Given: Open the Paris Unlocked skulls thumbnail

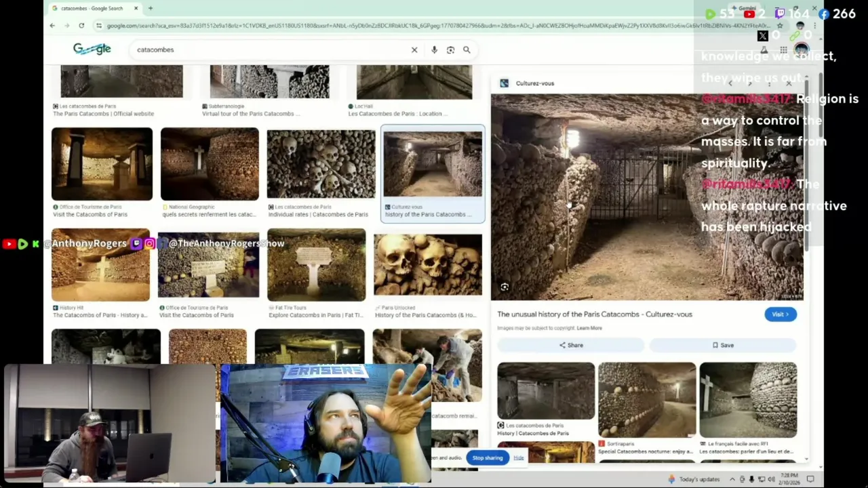Looking at the screenshot, I should click(x=428, y=264).
